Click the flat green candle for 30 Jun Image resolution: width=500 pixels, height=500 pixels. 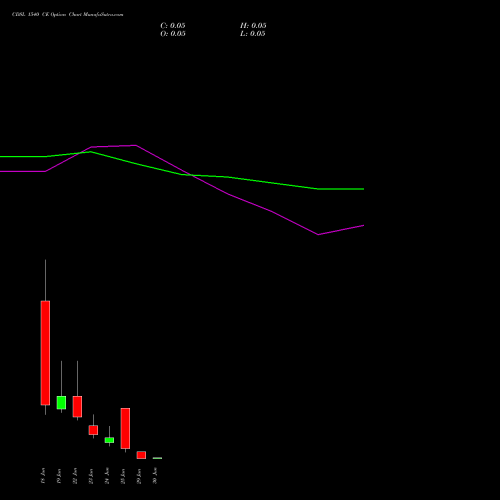coord(157,458)
